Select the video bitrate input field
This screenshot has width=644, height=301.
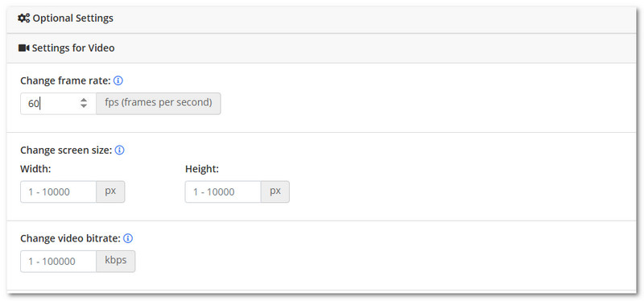coord(58,262)
